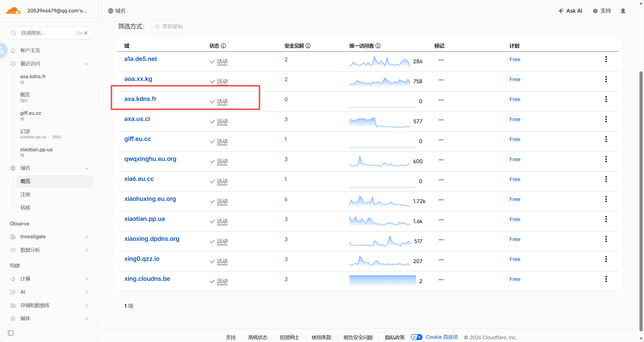Open the user profile icon

point(623,11)
